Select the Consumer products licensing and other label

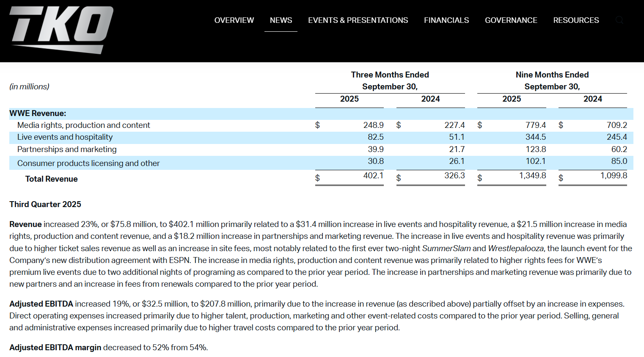[x=88, y=163]
